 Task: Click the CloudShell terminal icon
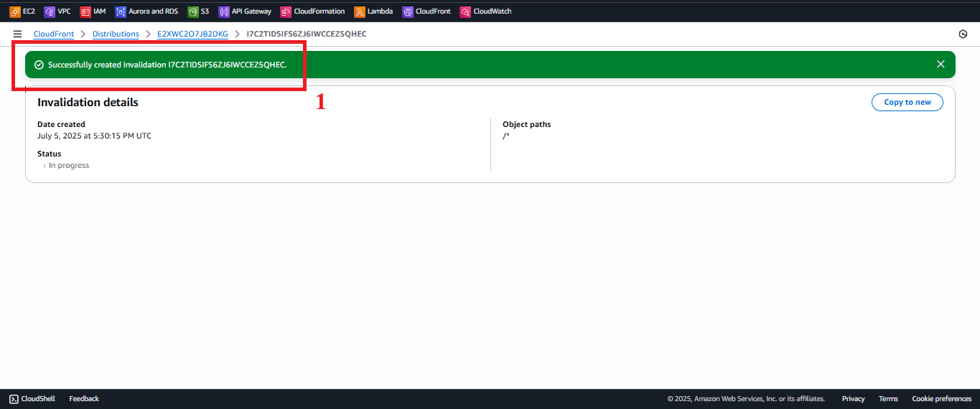point(14,399)
